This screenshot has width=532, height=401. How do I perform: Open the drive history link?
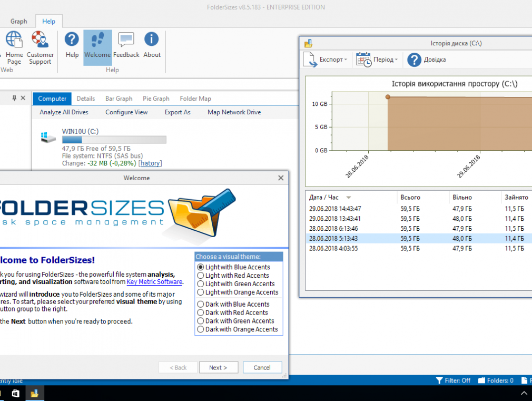(150, 163)
